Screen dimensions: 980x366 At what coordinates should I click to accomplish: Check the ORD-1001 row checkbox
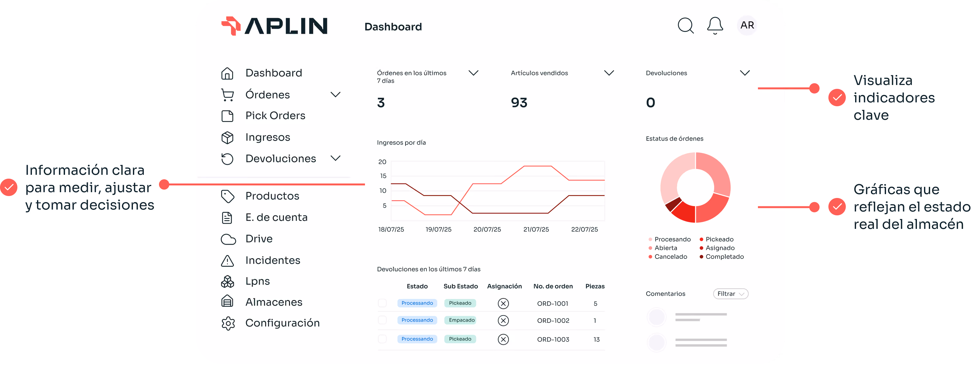pyautogui.click(x=382, y=303)
